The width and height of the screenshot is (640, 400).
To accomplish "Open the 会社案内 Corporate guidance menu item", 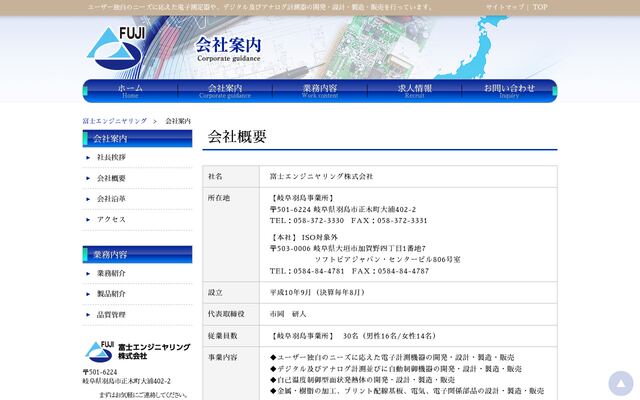I will (x=225, y=91).
